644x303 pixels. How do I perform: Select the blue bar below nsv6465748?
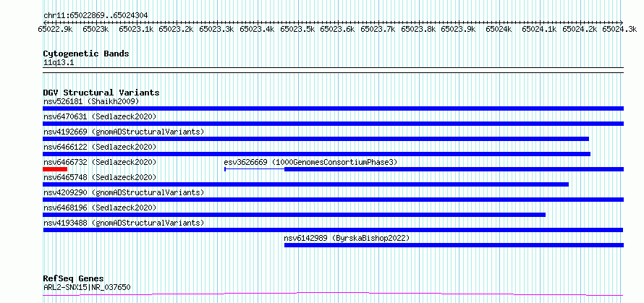tap(306, 184)
